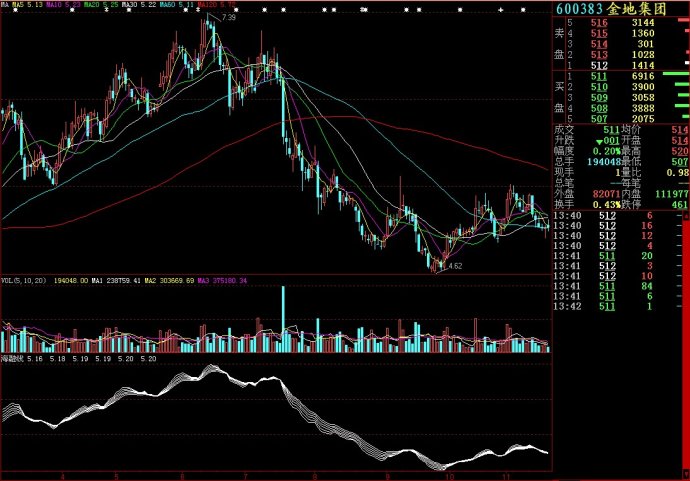Click buy level 5 volume 2075

tap(643, 119)
